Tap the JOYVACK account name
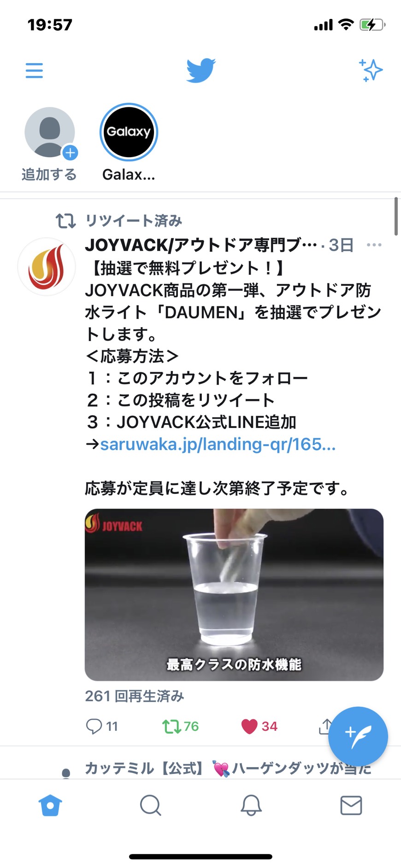 click(201, 245)
